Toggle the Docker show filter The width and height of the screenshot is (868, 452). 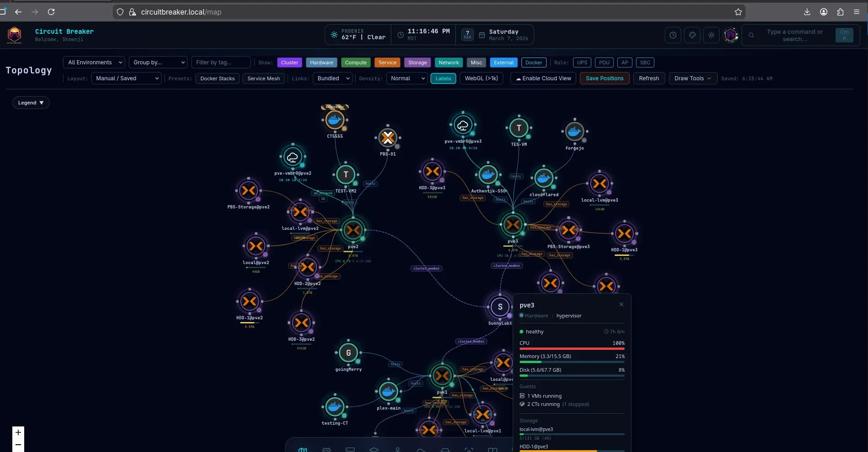pos(534,62)
